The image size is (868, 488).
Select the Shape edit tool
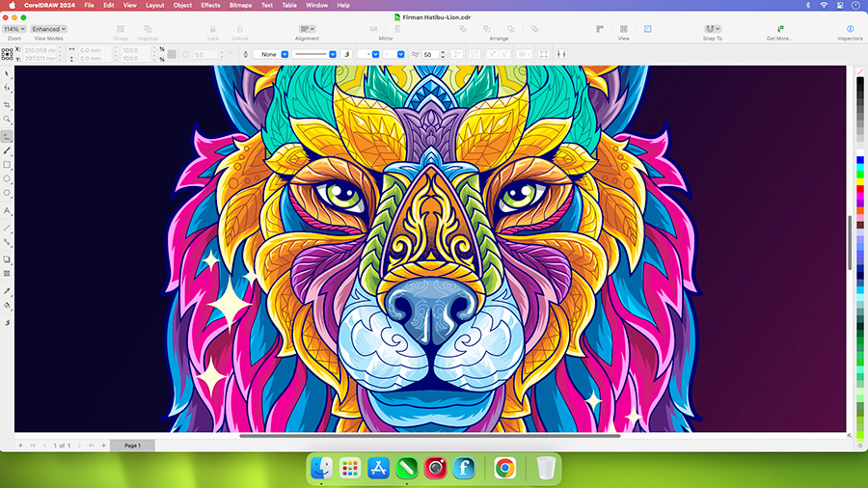click(x=7, y=88)
